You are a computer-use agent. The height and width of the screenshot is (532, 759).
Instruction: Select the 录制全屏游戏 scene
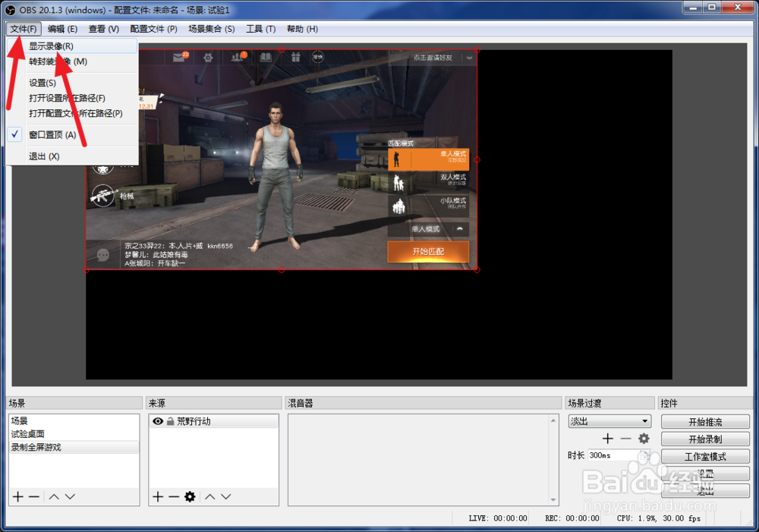click(x=74, y=447)
